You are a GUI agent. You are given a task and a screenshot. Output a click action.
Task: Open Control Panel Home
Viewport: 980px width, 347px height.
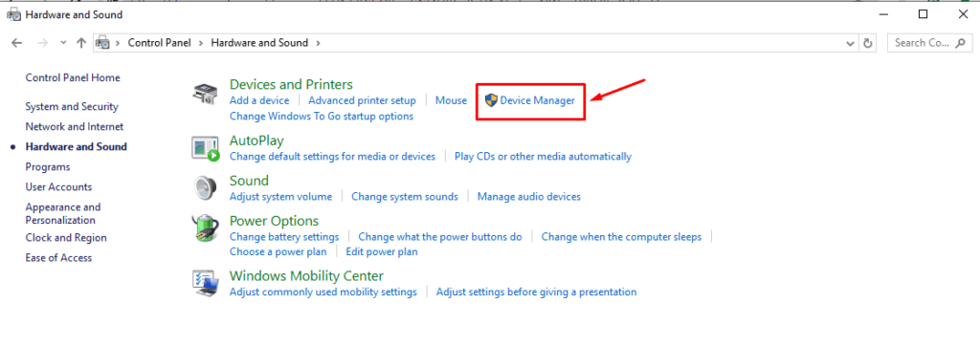(73, 77)
